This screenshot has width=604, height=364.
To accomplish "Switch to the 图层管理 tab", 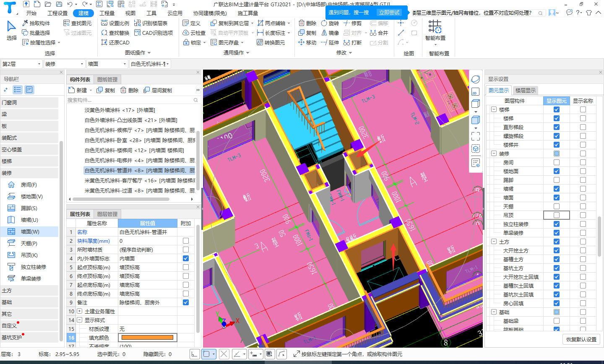I will [x=107, y=214].
